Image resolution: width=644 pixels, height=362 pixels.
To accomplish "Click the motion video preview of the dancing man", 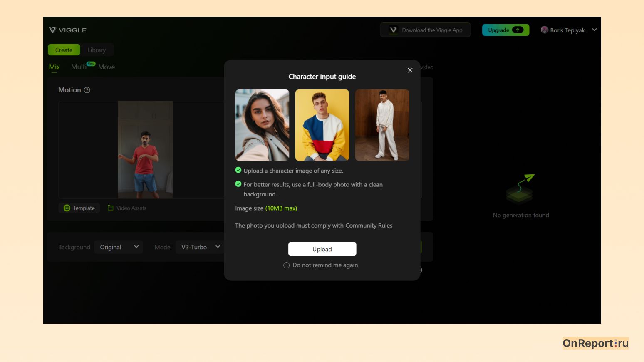I will pos(145,150).
